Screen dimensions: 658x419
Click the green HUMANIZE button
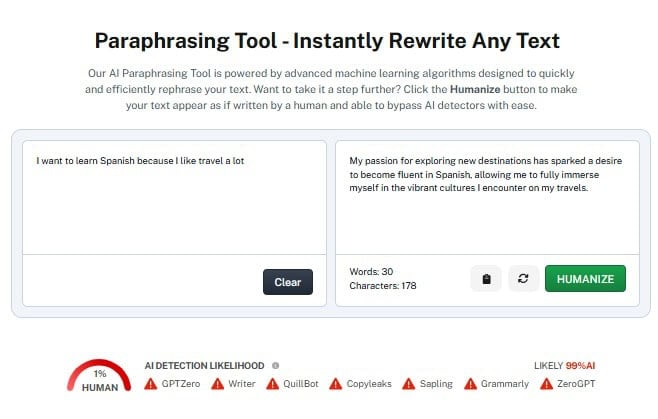tap(585, 279)
